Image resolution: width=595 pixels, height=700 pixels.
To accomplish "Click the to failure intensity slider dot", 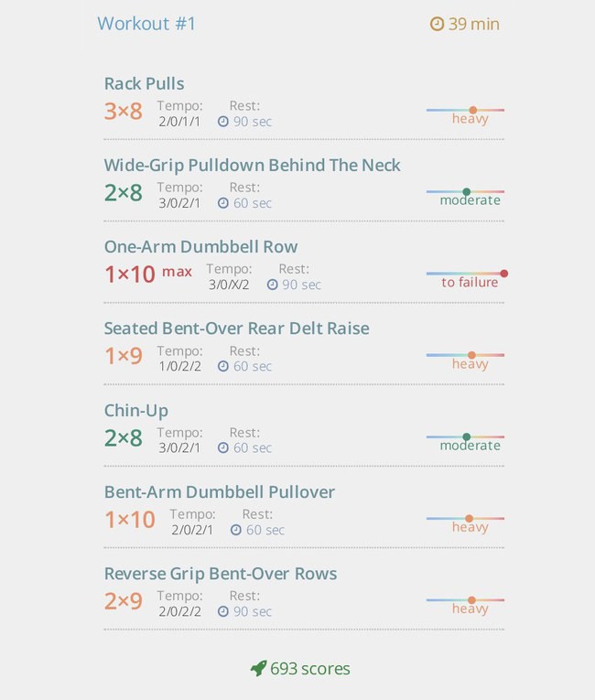I will pos(503,274).
